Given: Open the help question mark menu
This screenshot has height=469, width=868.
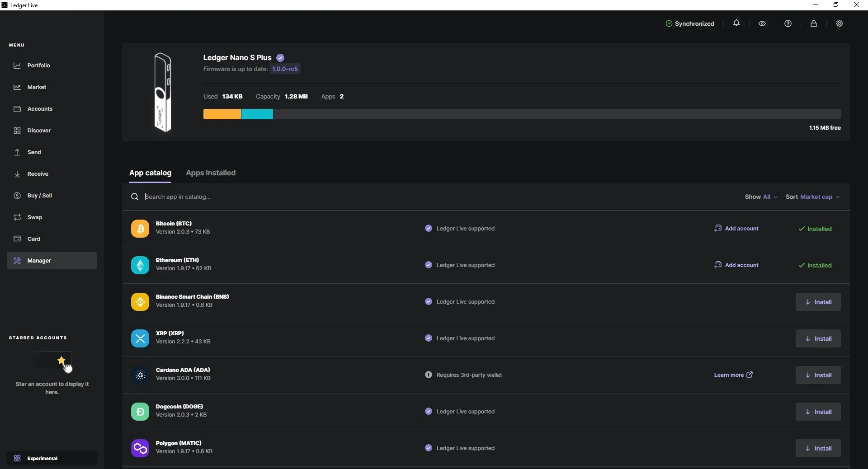Looking at the screenshot, I should [788, 23].
